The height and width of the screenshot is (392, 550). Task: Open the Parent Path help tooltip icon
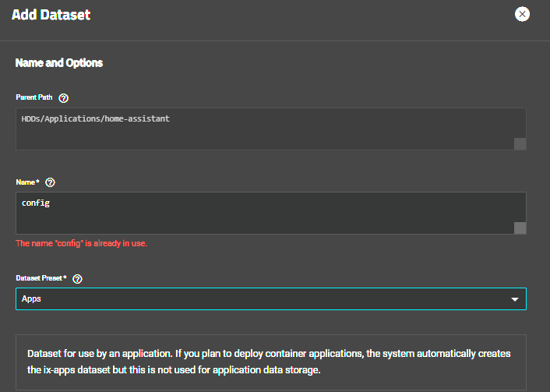point(64,98)
